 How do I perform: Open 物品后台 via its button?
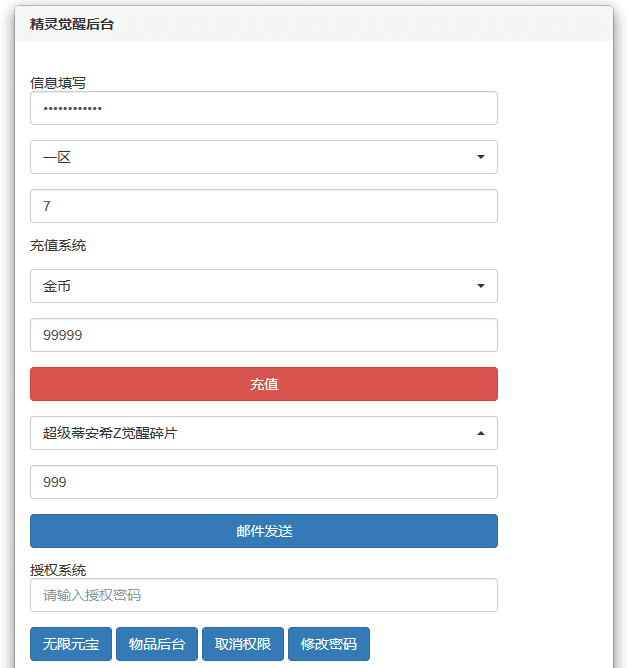coord(157,644)
